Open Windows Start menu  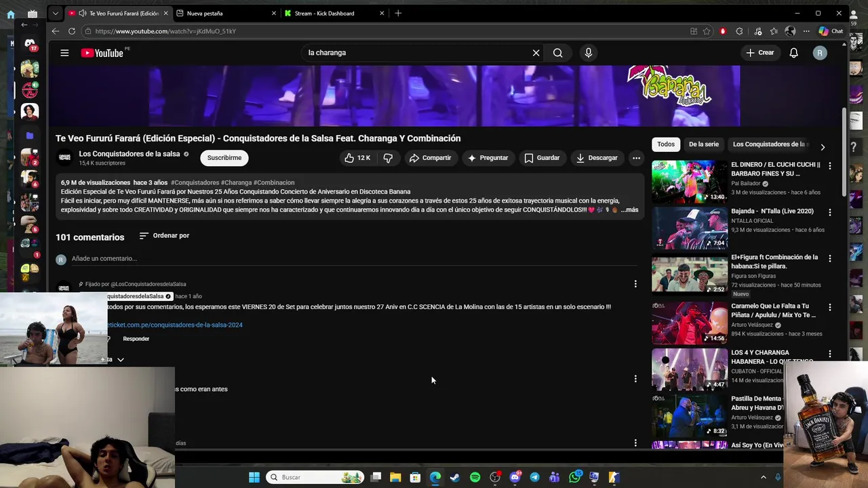[254, 477]
